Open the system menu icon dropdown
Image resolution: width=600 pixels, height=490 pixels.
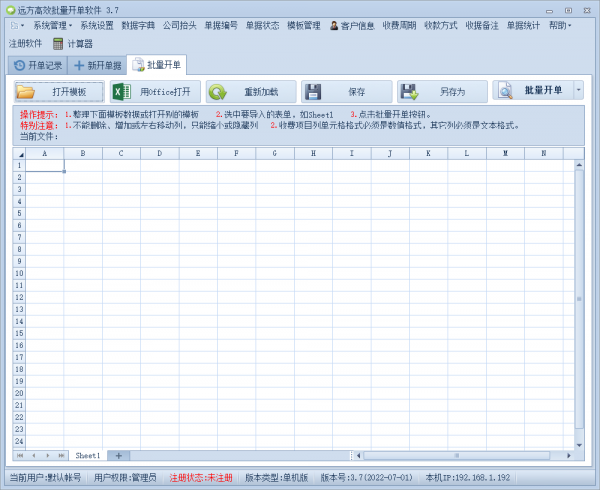tap(17, 26)
